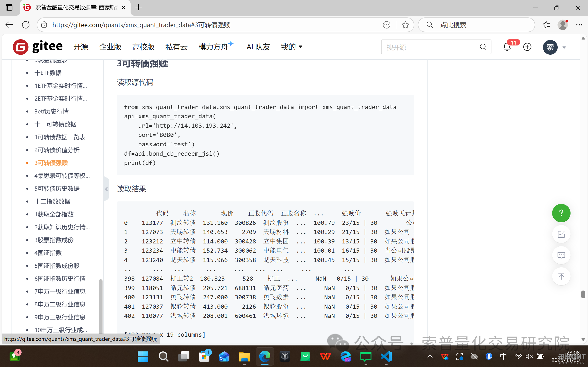Open the feedback pencil floating icon
Screen dimensions: 588x367
561,234
